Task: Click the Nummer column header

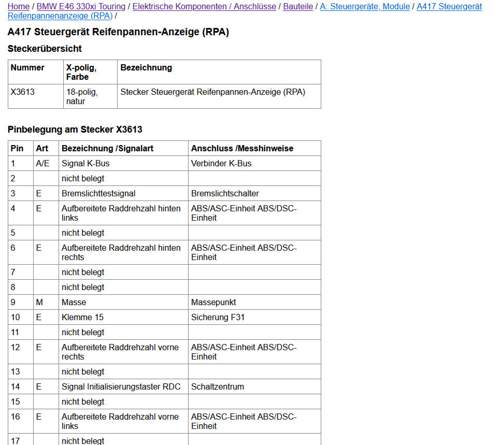Action: tap(36, 72)
